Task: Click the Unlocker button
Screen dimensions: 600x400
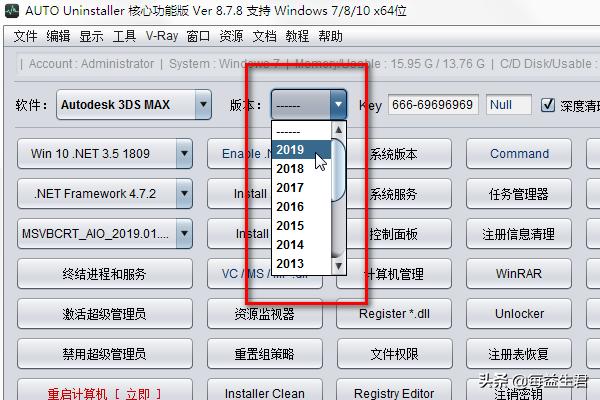Action: point(519,314)
